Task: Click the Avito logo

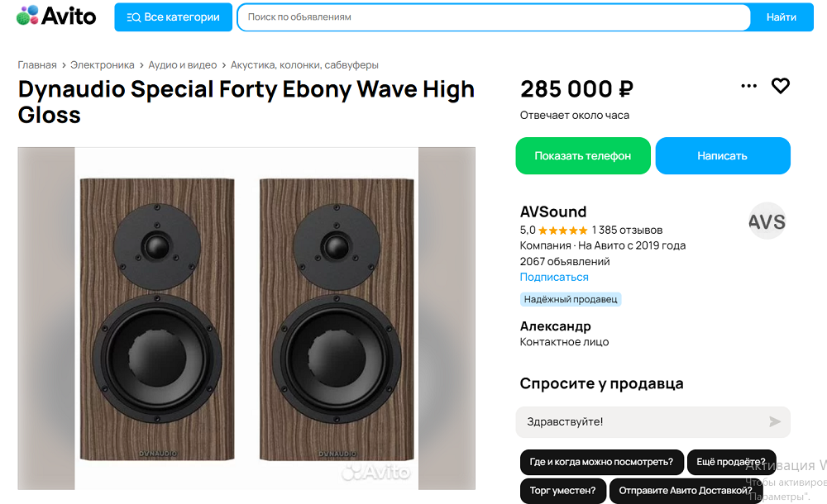Action: point(56,16)
